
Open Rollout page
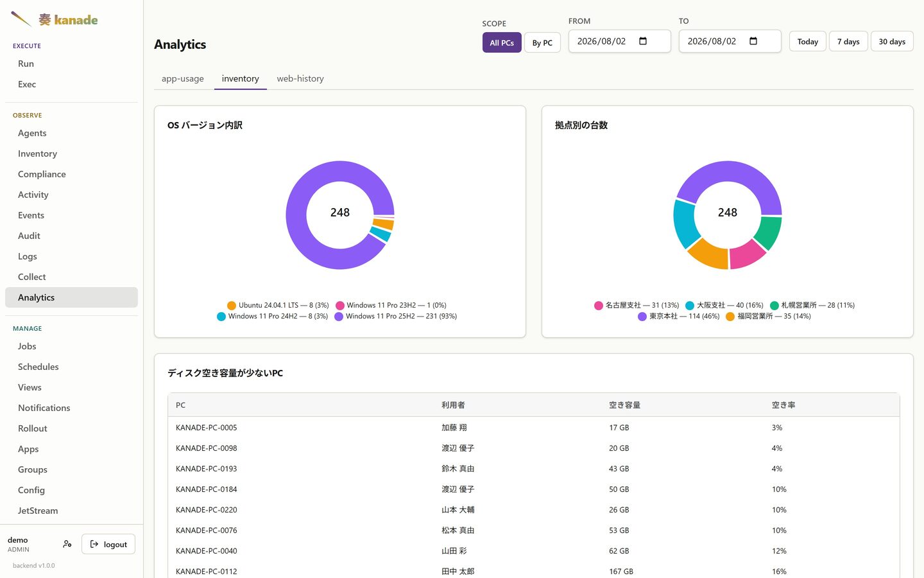(x=71, y=428)
